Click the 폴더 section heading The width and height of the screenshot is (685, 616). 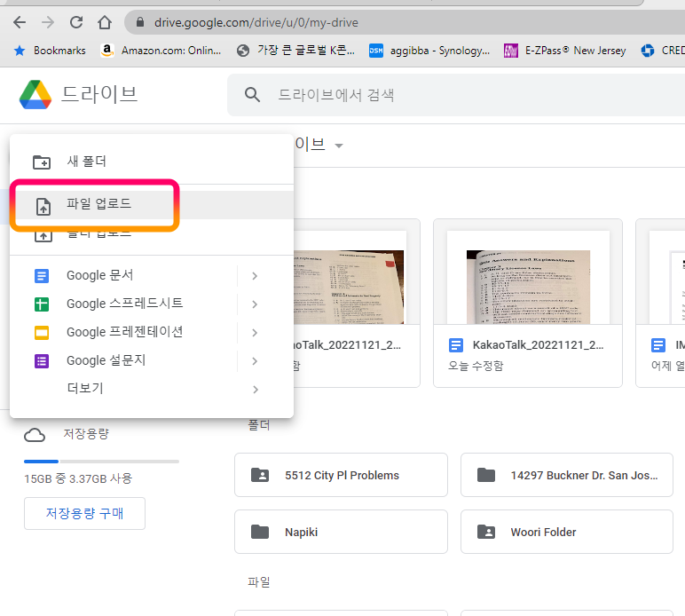[258, 425]
